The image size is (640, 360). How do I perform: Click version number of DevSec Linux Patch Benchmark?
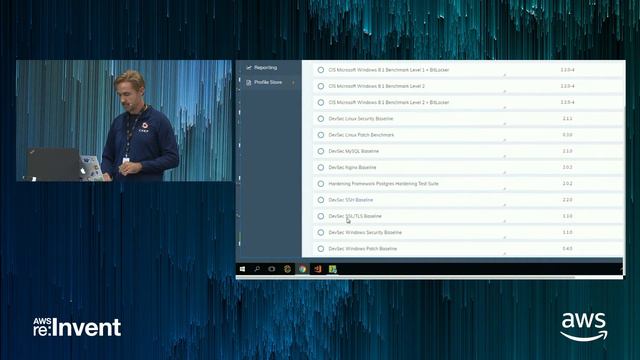[x=567, y=135]
